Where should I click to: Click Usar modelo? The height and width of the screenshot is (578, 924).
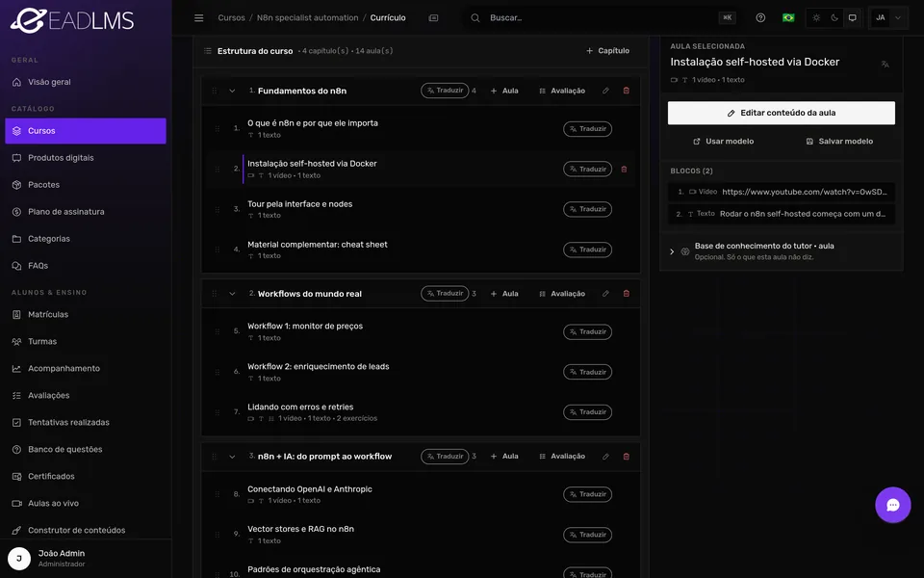click(x=724, y=142)
